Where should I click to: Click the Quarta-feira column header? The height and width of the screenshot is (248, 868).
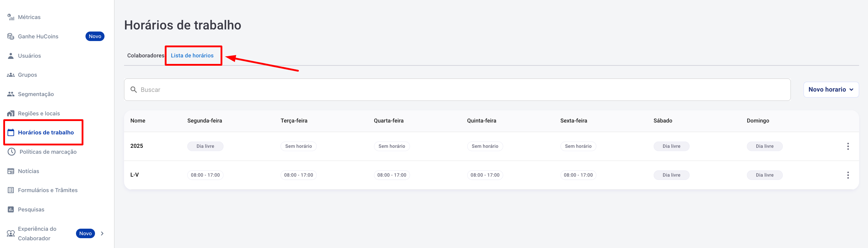[389, 121]
